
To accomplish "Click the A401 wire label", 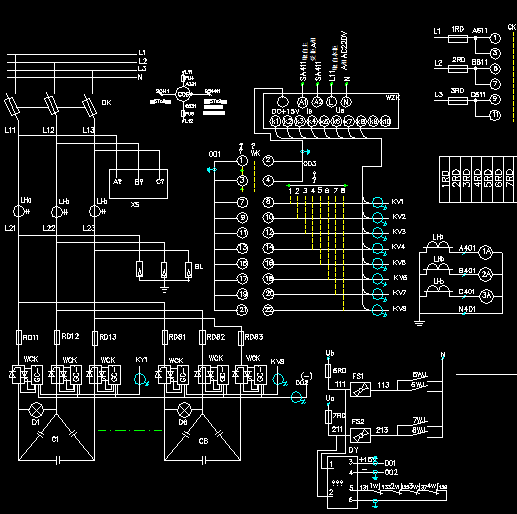I will (467, 248).
